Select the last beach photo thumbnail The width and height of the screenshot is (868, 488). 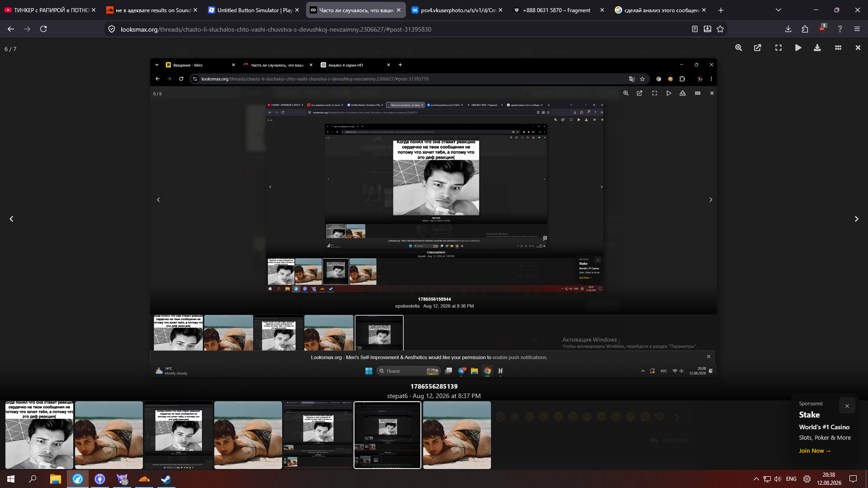457,435
